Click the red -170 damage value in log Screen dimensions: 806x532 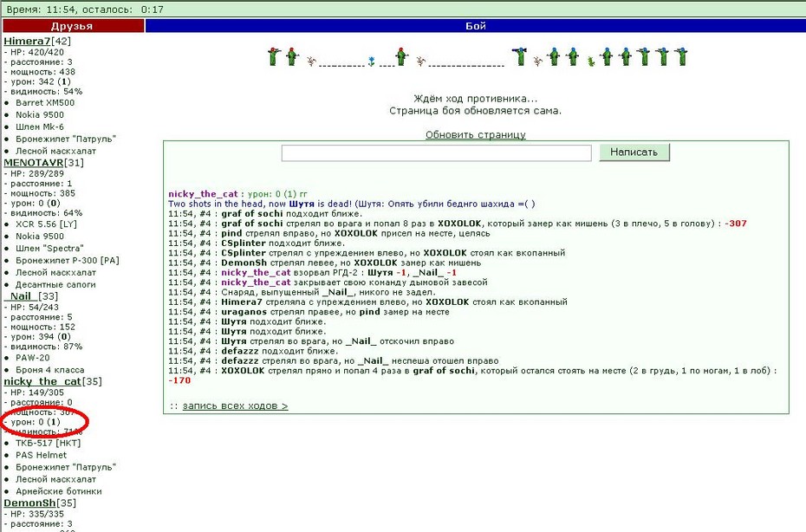(179, 380)
